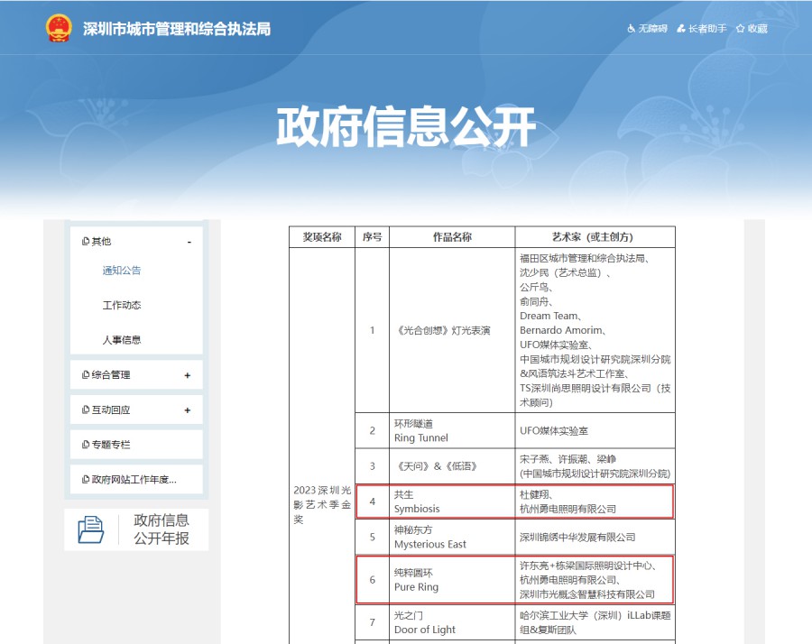Expand the 互动回应 section plus sign

point(188,410)
